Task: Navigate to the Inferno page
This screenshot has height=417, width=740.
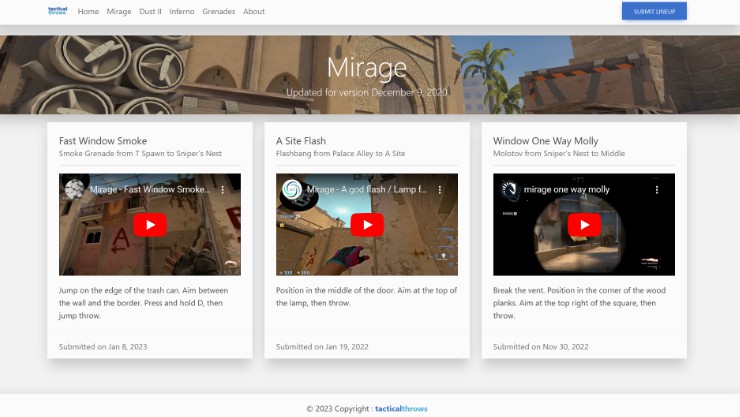Action: pyautogui.click(x=182, y=12)
